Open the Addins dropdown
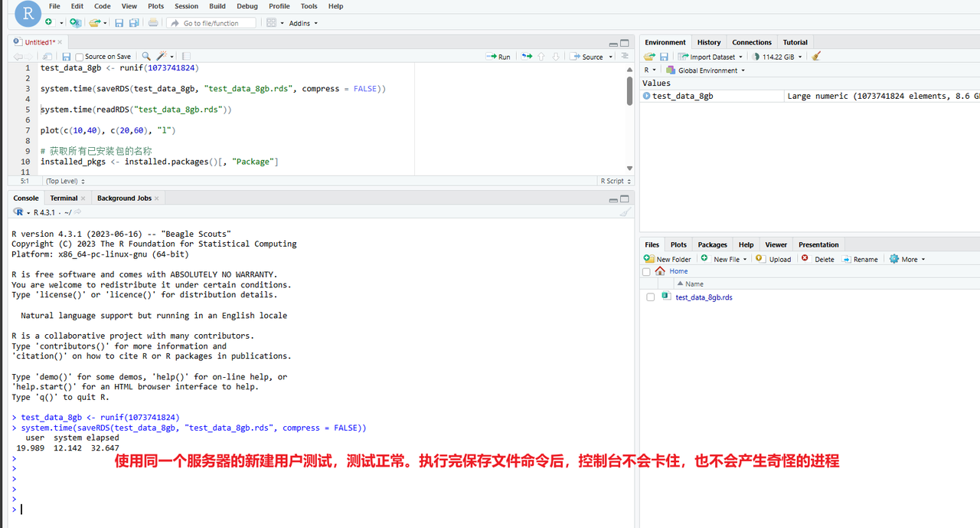The height and width of the screenshot is (528, 980). coord(302,23)
